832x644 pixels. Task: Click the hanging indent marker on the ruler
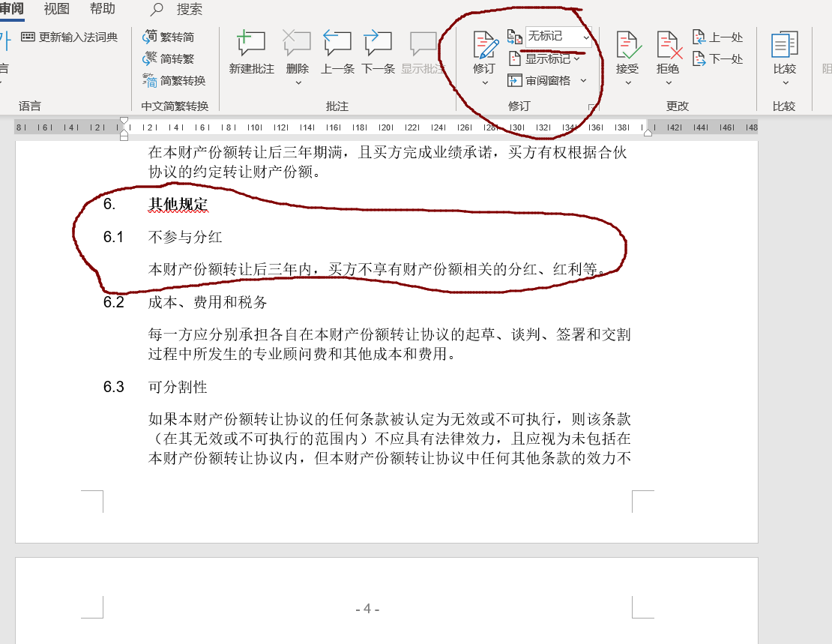[124, 132]
